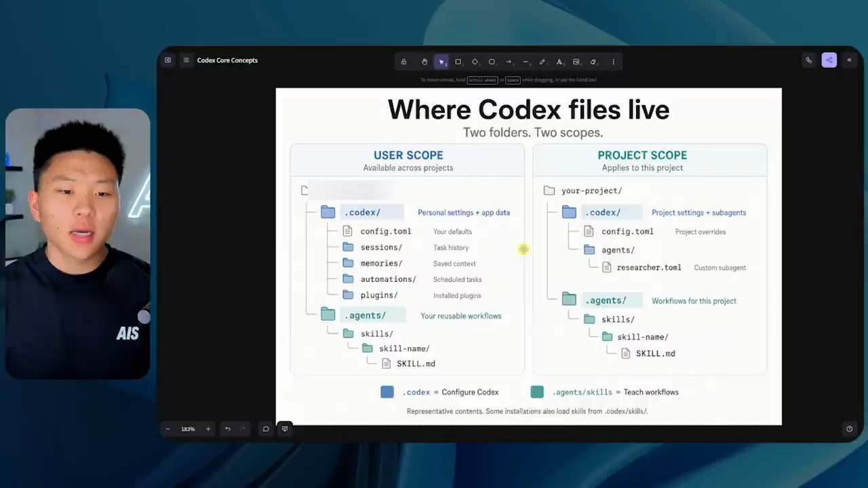Select the Diamond shape tool
Image resolution: width=868 pixels, height=488 pixels.
pos(475,62)
